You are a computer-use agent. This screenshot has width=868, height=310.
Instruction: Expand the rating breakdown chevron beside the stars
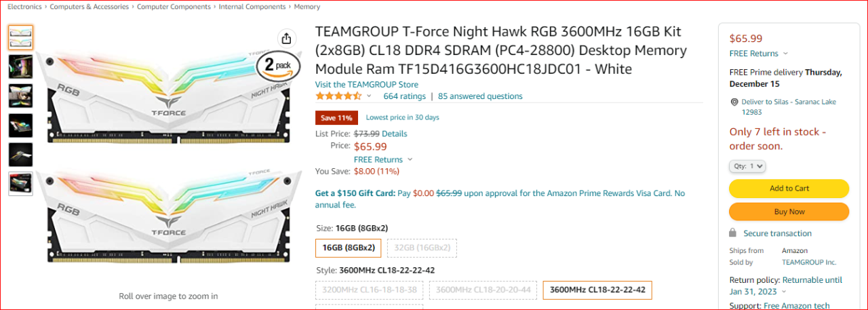(369, 96)
